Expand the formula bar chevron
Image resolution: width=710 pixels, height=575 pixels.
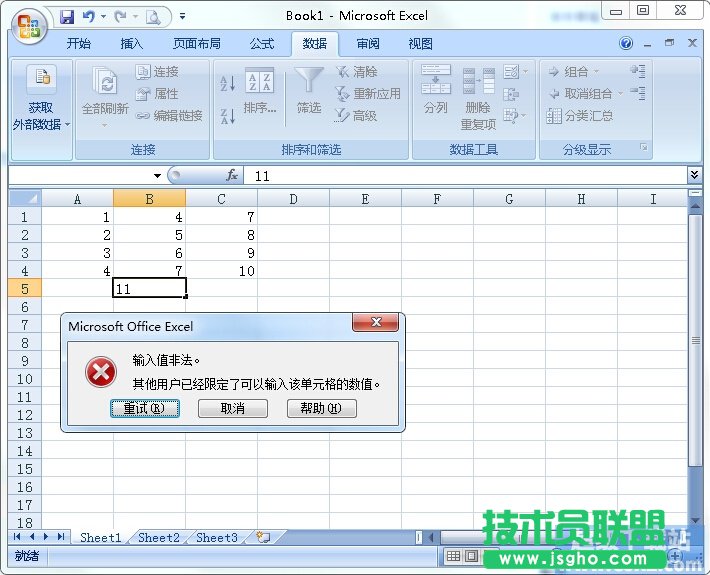coord(695,175)
